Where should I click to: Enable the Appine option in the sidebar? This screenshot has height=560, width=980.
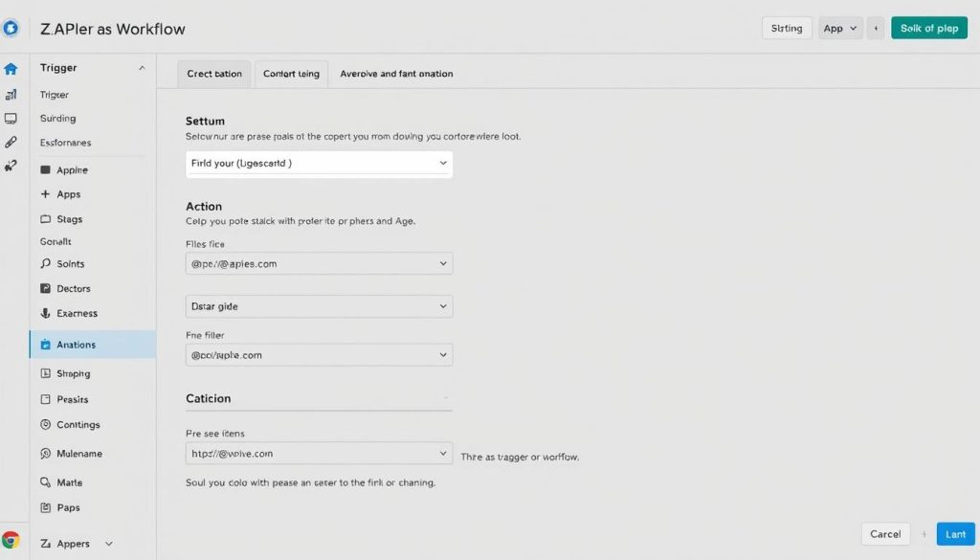pos(67,169)
